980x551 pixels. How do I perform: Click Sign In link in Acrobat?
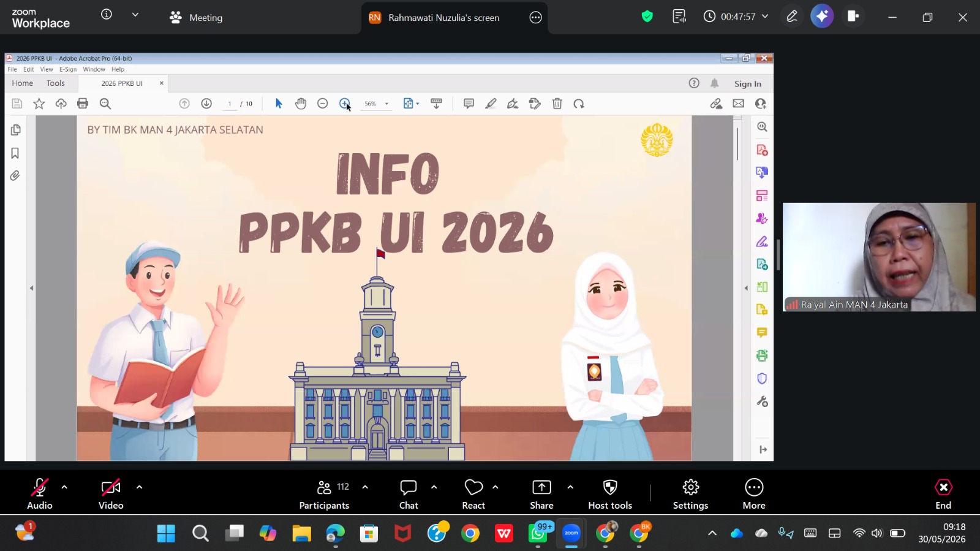(x=748, y=84)
